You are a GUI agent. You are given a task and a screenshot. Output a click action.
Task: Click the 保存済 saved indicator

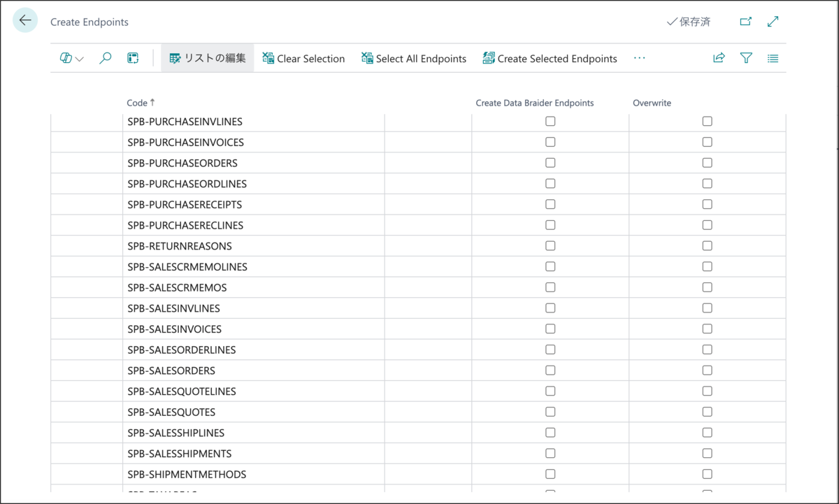pos(689,22)
